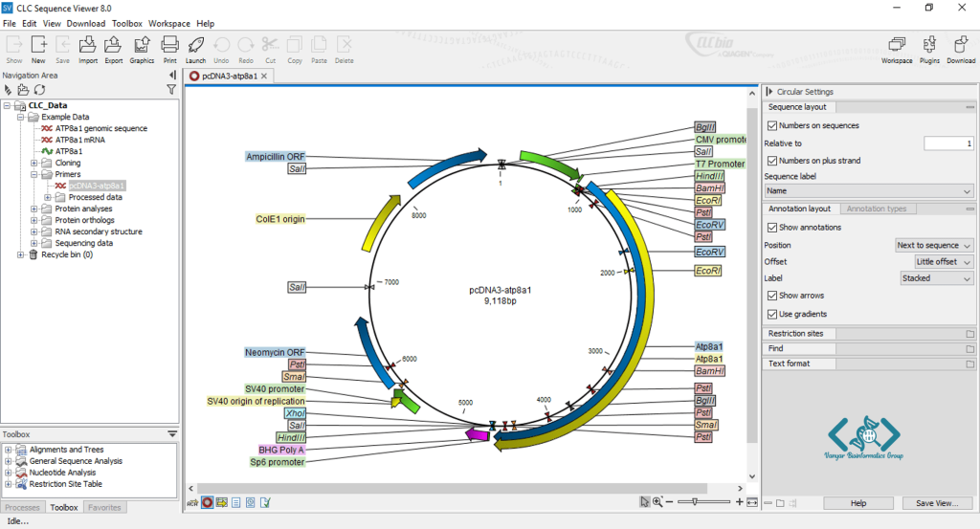Click the horizontal scrollbar of the sequence view
This screenshot has height=529, width=980.
(453, 489)
